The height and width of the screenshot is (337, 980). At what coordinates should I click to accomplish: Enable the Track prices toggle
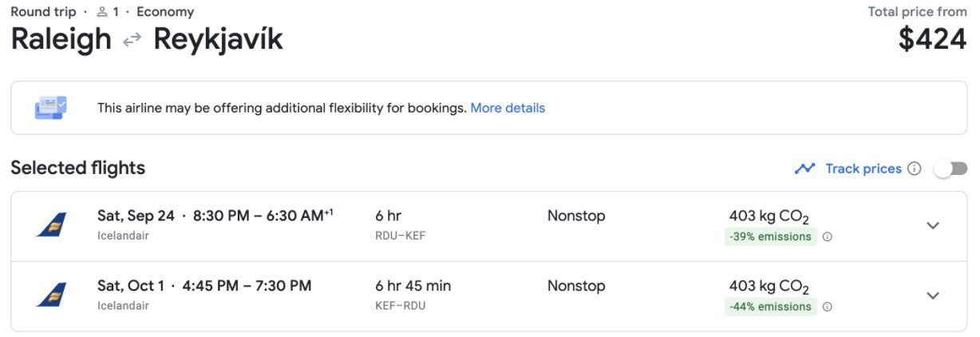pos(950,168)
